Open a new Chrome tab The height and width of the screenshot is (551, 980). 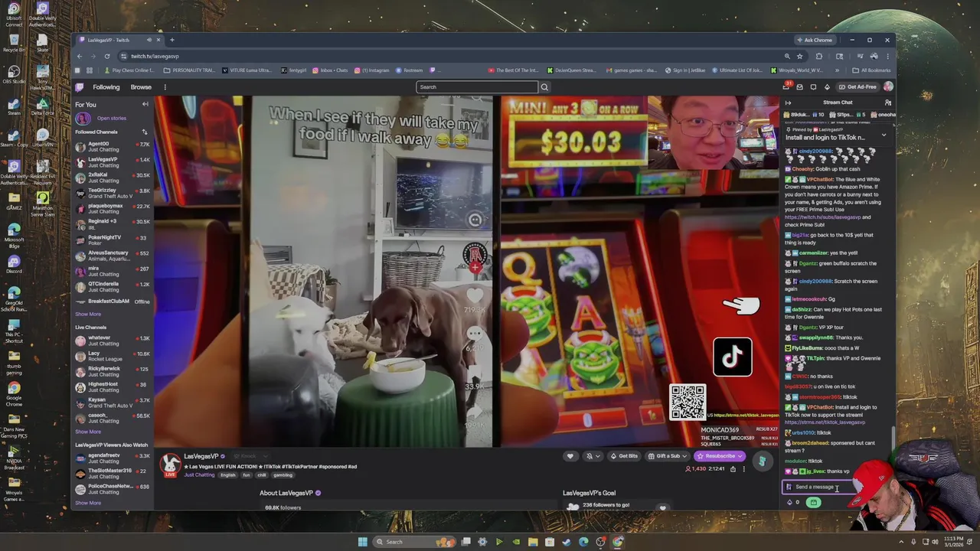[x=172, y=40]
